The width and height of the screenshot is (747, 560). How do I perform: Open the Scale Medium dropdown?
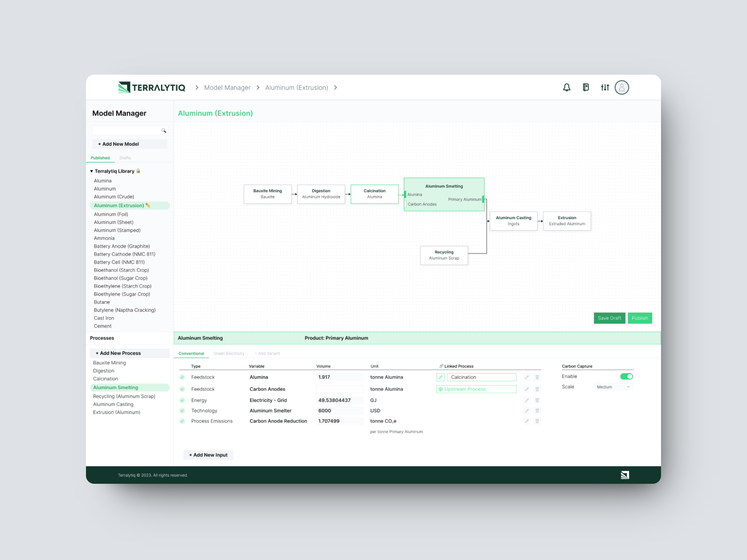(x=613, y=387)
